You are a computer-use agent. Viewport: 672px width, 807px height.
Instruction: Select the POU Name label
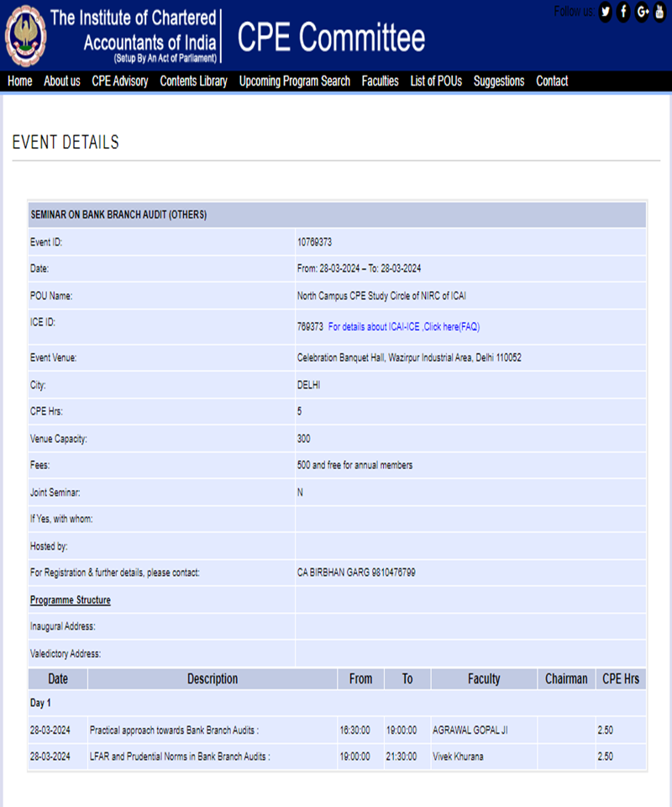click(x=51, y=296)
